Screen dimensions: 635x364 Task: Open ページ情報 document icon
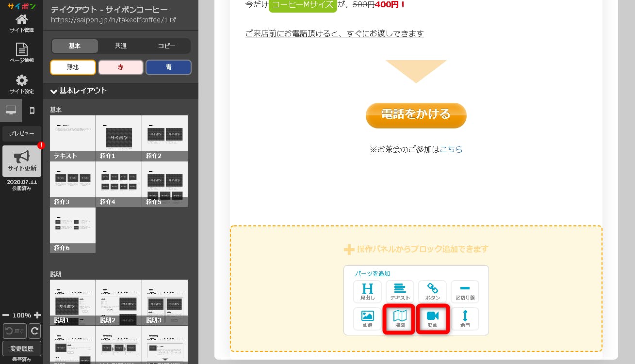pos(21,53)
